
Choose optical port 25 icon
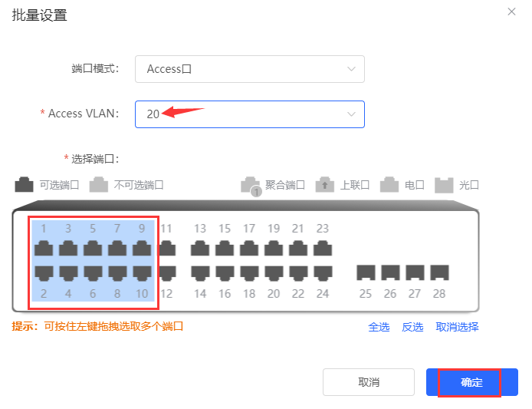click(366, 272)
